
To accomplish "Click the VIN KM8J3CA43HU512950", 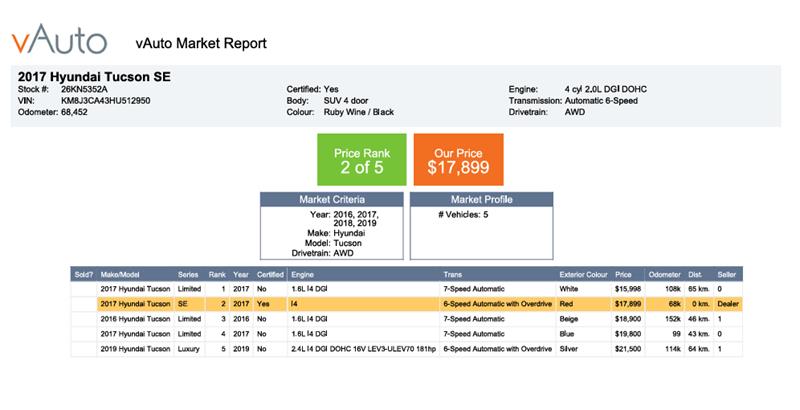I will point(106,100).
